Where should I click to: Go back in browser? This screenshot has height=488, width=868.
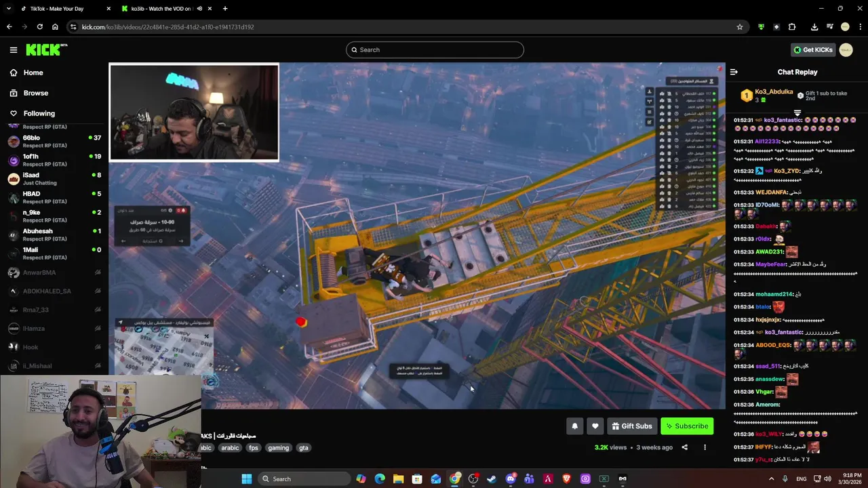click(x=9, y=27)
